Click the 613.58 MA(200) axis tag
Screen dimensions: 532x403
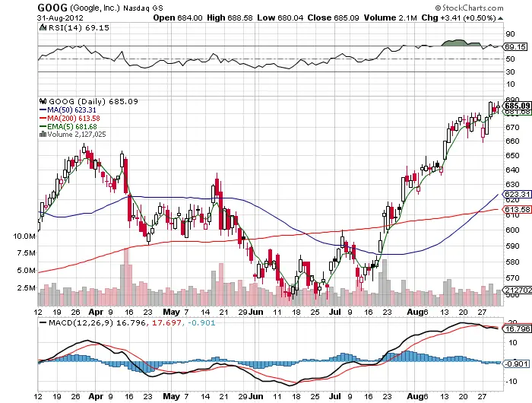(517, 209)
